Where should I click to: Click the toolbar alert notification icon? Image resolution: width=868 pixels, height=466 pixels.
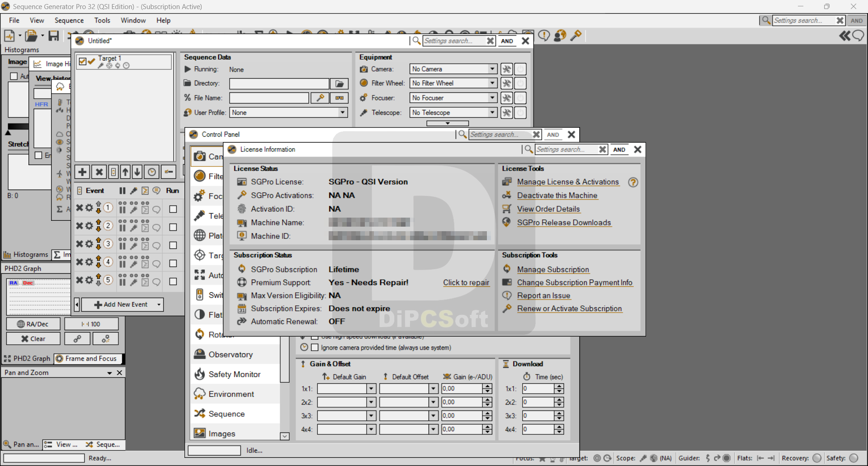pos(544,35)
